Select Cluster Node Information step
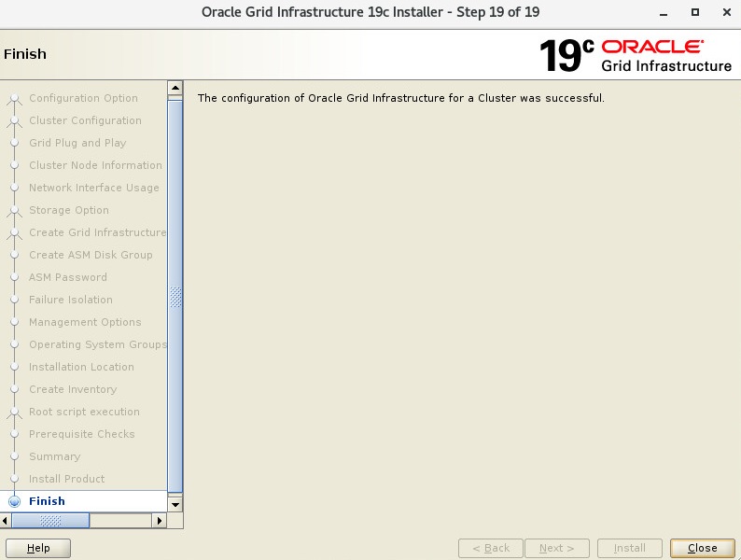This screenshot has height=560, width=741. (x=95, y=165)
